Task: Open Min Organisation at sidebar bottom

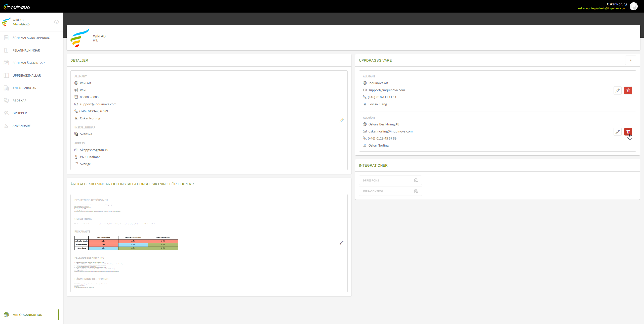Action: [27, 315]
